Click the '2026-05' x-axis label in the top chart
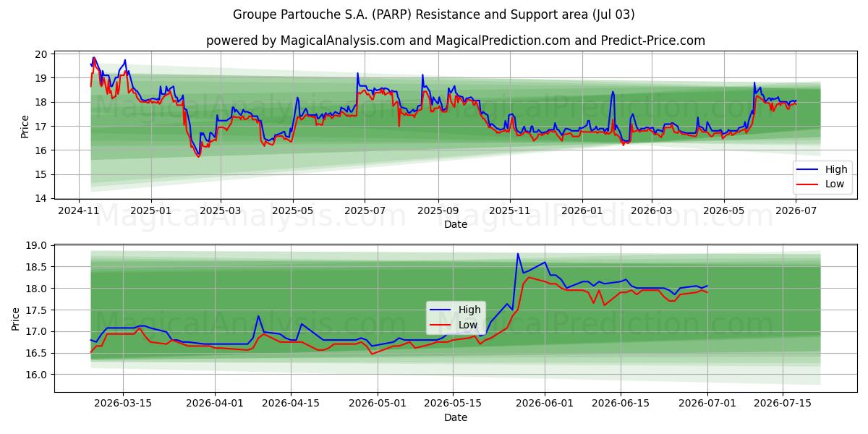The width and height of the screenshot is (868, 434). pos(724,210)
